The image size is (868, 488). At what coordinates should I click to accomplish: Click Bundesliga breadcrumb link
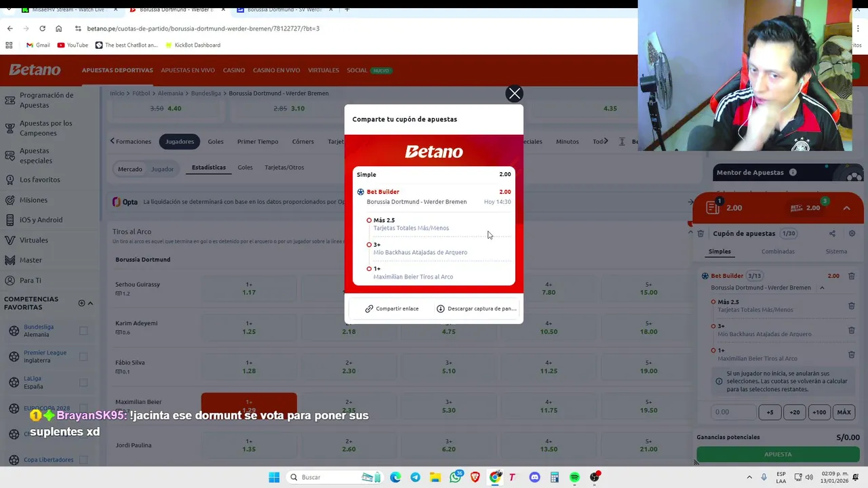[205, 93]
